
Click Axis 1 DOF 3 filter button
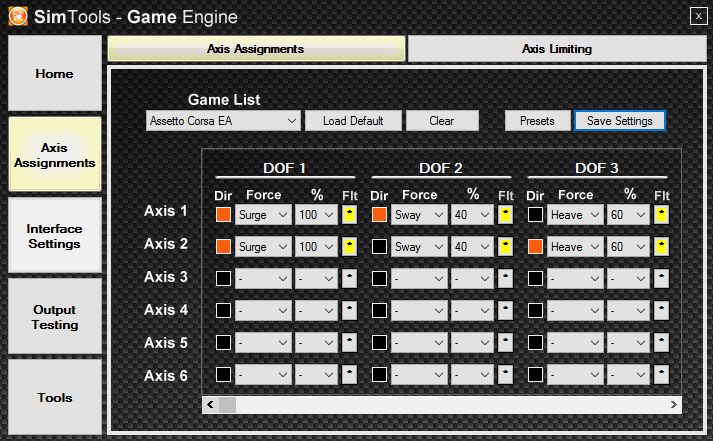(x=661, y=214)
